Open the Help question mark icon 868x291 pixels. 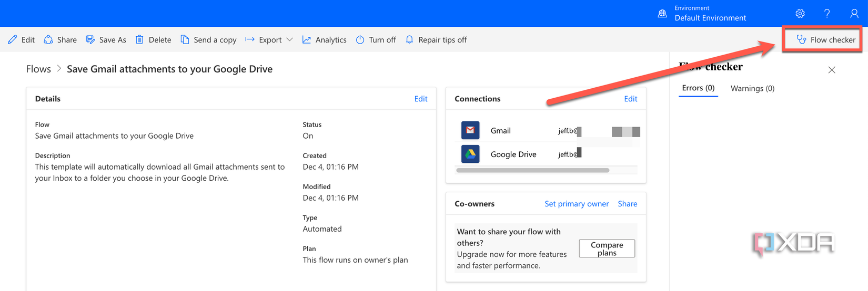tap(827, 14)
